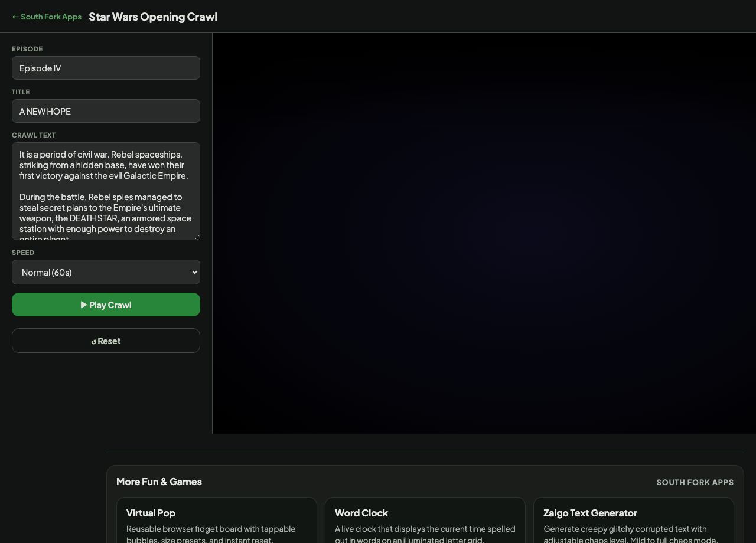Open the Word Clock card
This screenshot has height=543, width=756.
[425, 520]
